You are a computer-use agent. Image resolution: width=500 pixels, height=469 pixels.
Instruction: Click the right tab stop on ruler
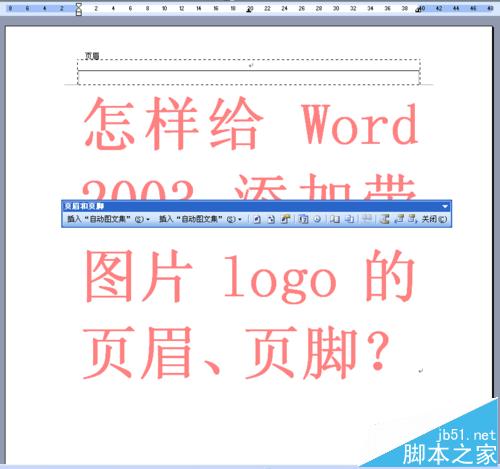418,10
